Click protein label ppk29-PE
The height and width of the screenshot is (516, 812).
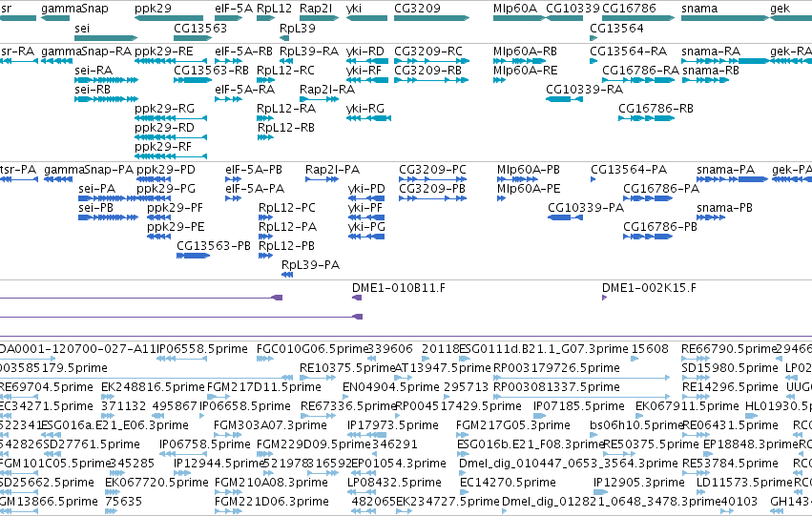(x=176, y=227)
